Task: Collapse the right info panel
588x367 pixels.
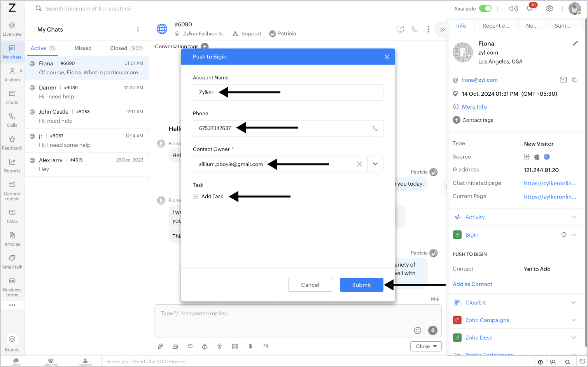Action: (442, 30)
